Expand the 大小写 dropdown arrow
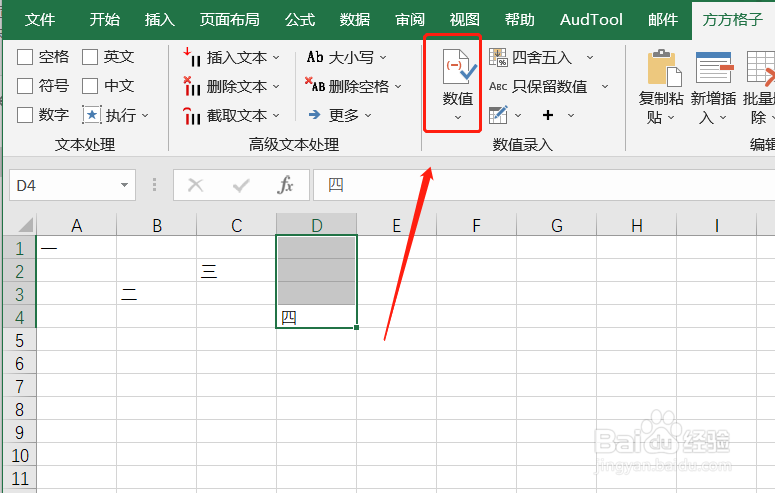775x493 pixels. click(383, 58)
